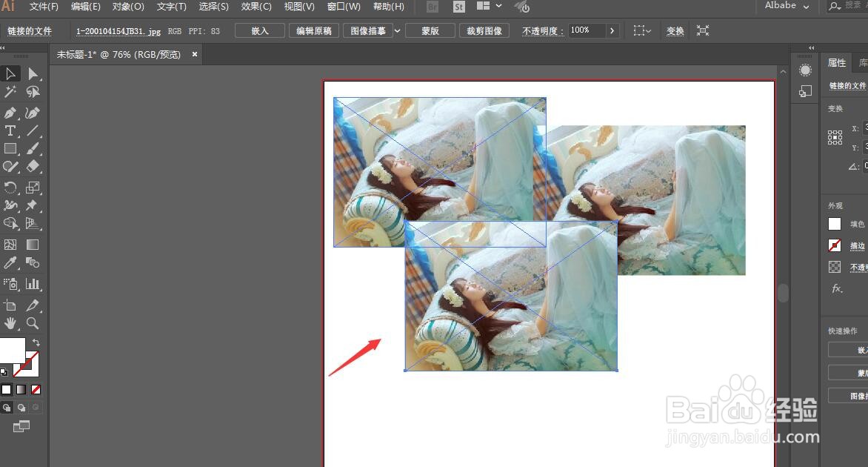The height and width of the screenshot is (467, 868).
Task: Open the 窗口 menu
Action: click(x=342, y=7)
